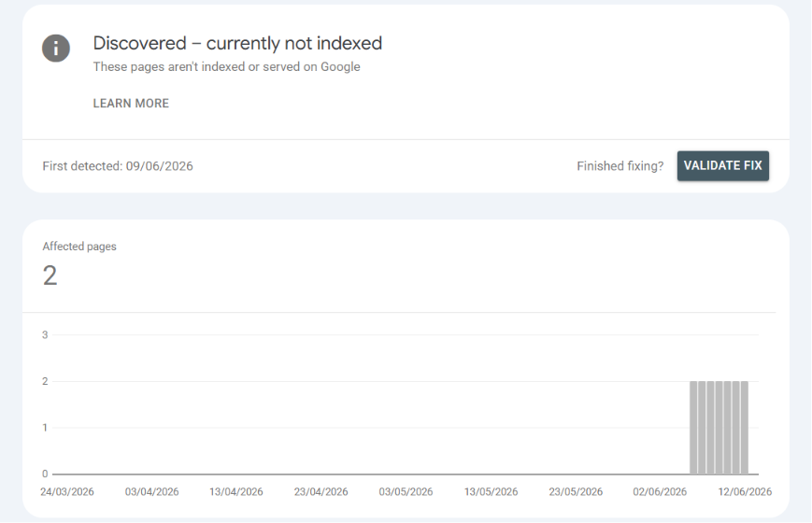Viewport: 812px width, 523px height.
Task: Click the 23/04/2026 axis date label
Action: click(x=321, y=492)
